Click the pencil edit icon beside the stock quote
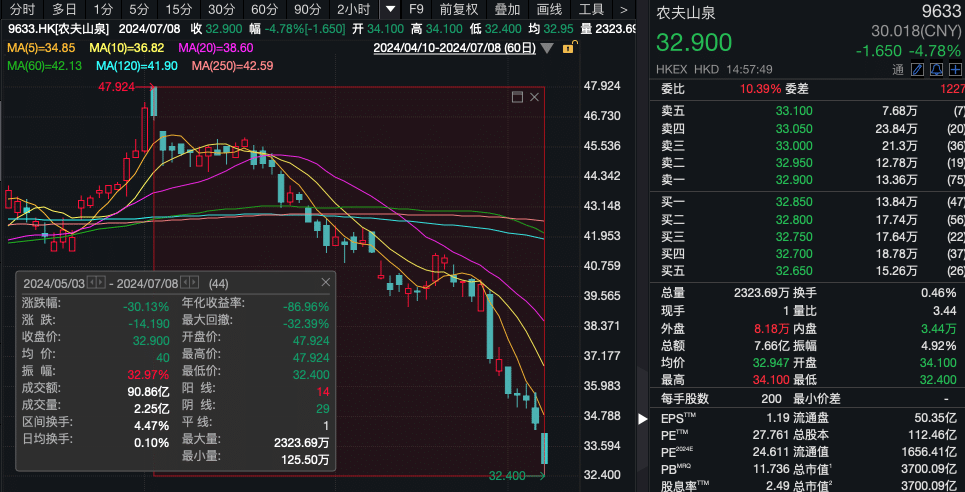This screenshot has width=965, height=492. click(x=918, y=69)
